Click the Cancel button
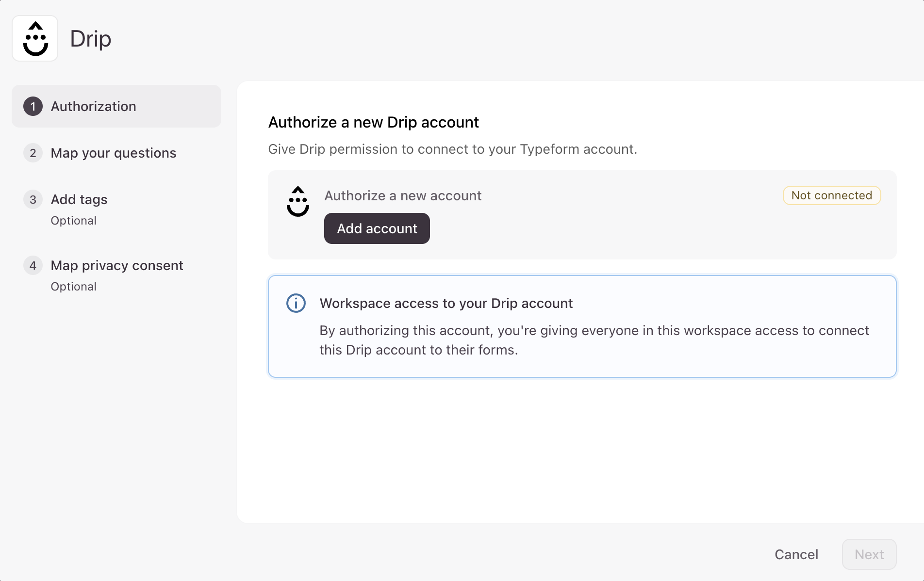The height and width of the screenshot is (581, 924). pyautogui.click(x=796, y=554)
